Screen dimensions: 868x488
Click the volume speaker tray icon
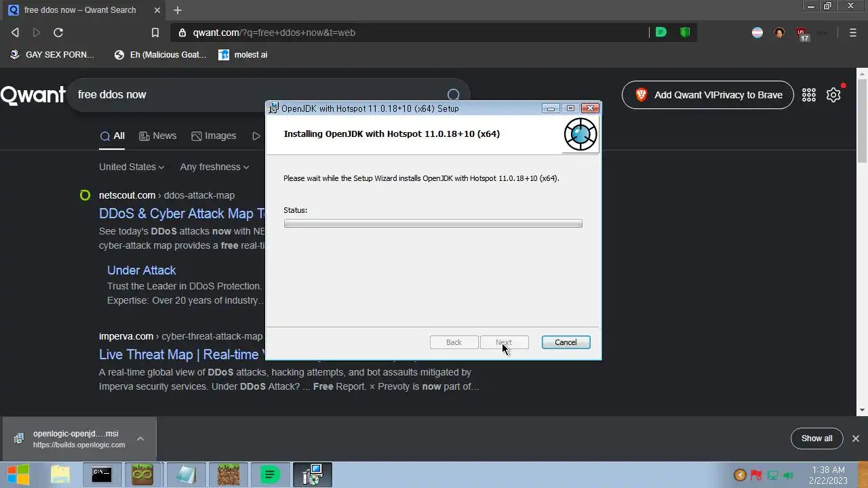click(789, 475)
